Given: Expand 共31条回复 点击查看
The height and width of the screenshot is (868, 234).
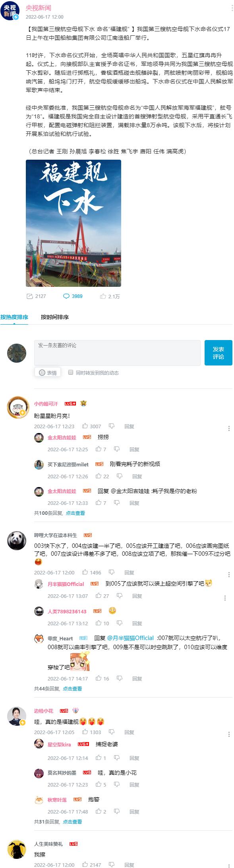Looking at the screenshot, I should pos(58,822).
